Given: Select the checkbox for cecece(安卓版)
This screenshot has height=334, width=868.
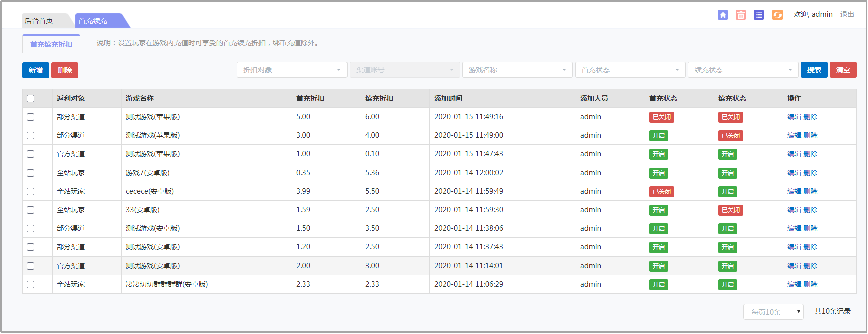Looking at the screenshot, I should [x=31, y=192].
